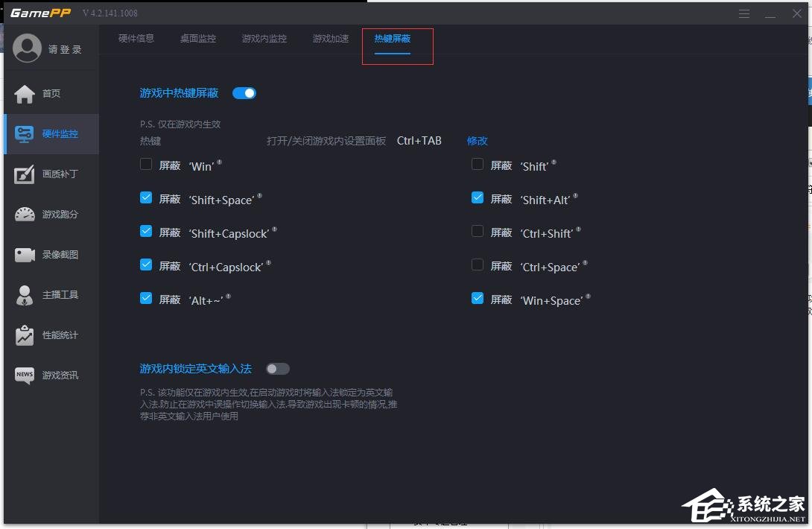The width and height of the screenshot is (812, 529).
Task: Open the 游戏加速 tab
Action: click(331, 38)
